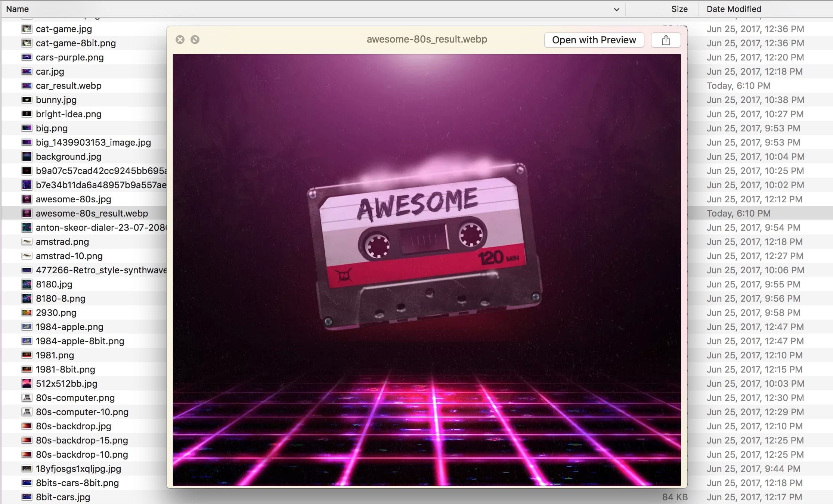Viewport: 833px width, 504px height.
Task: Close the Quick Look preview window
Action: pyautogui.click(x=180, y=40)
